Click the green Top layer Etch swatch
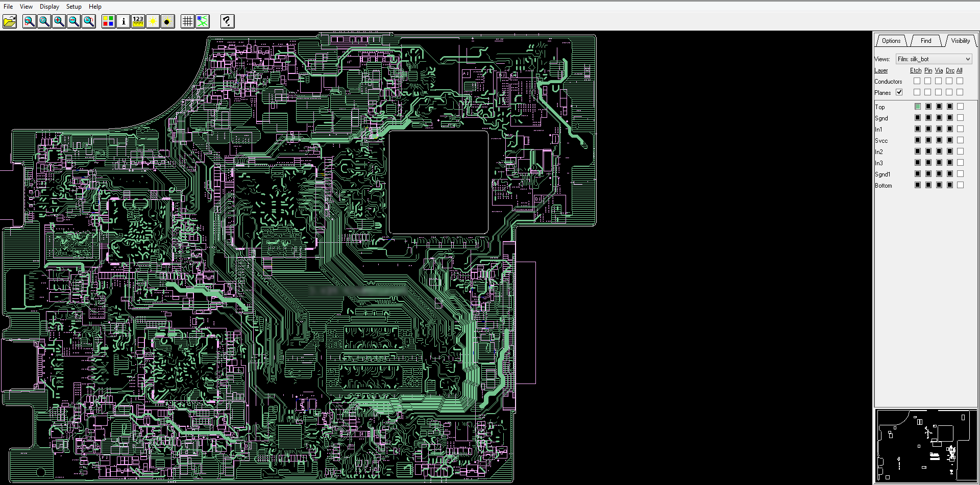 (918, 107)
